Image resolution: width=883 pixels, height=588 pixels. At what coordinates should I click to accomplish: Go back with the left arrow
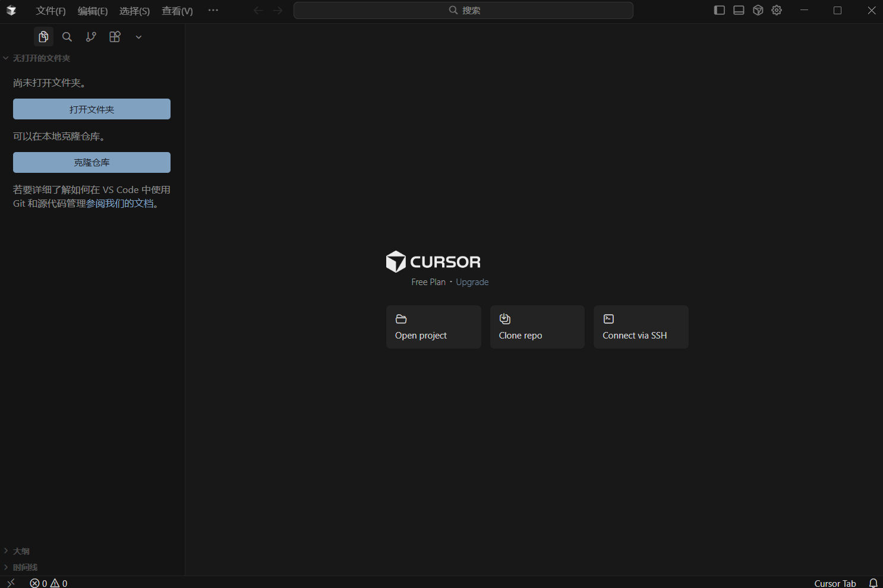pyautogui.click(x=258, y=10)
